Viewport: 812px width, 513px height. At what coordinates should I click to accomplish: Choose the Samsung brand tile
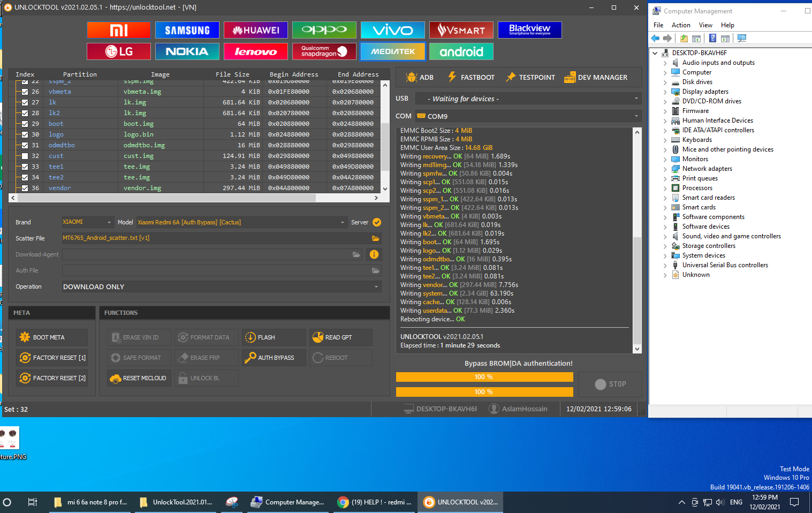tap(187, 30)
